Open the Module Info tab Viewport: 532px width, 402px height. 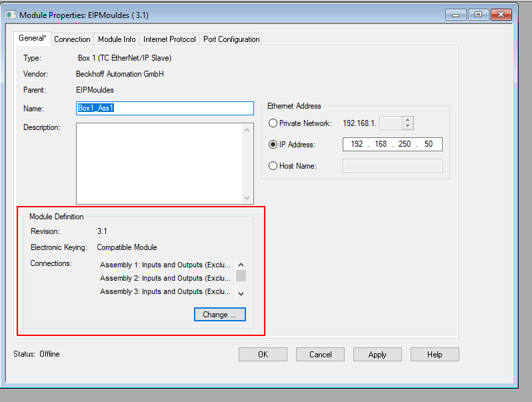click(117, 39)
